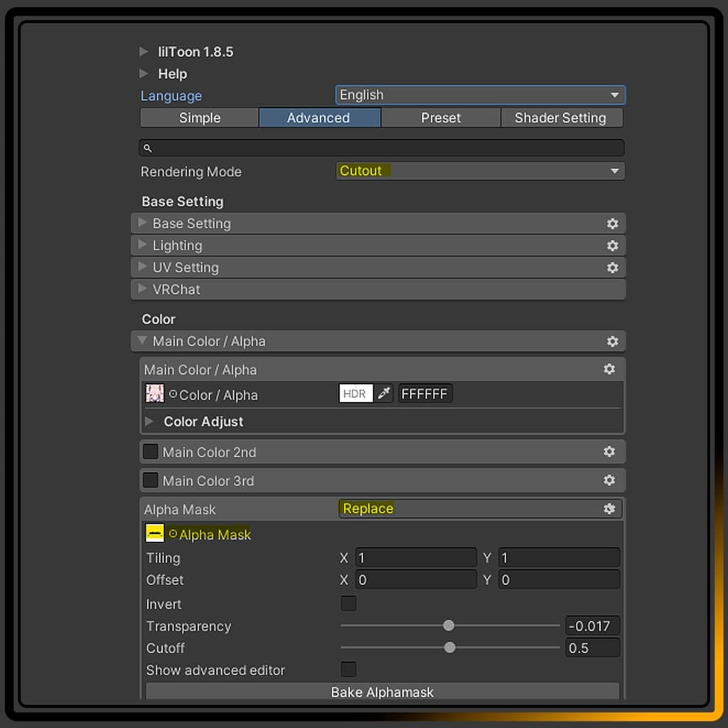This screenshot has width=728, height=728.
Task: Pick color with the eyedropper icon
Action: pos(385,393)
